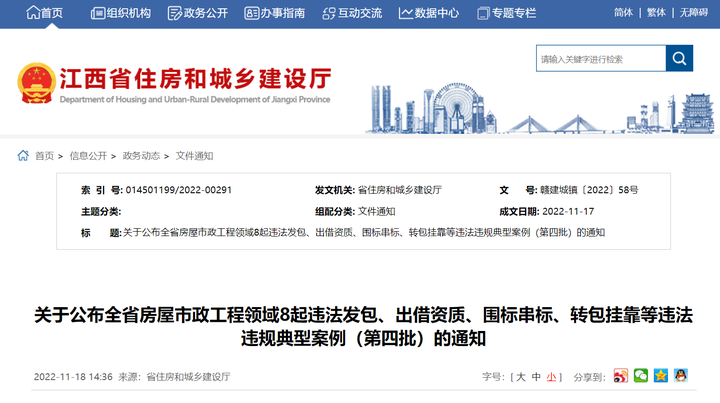This screenshot has height=403, width=720.
Task: Switch to 繁体 Chinese
Action: point(656,13)
